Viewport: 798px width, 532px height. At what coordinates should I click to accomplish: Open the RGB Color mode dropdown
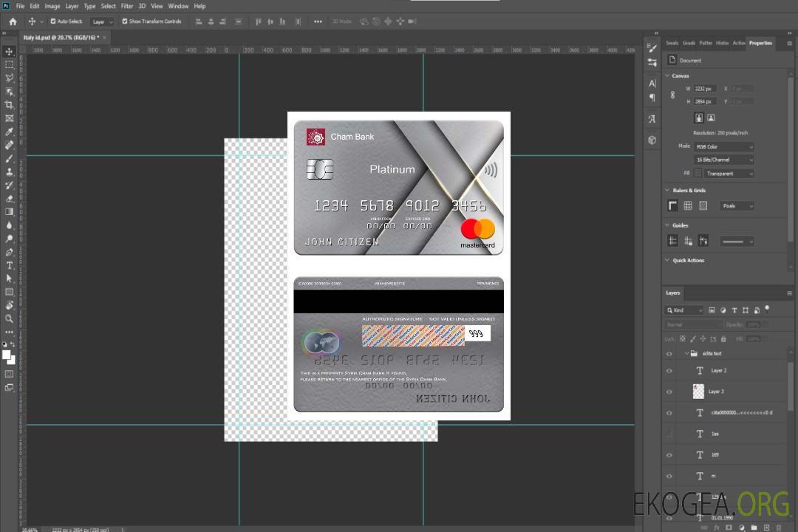pyautogui.click(x=724, y=146)
